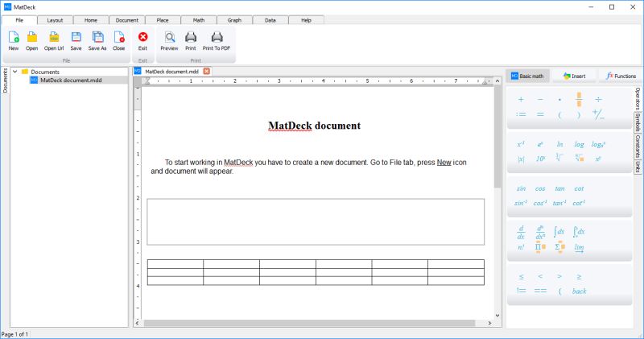Insert the assignment := operator

521,114
